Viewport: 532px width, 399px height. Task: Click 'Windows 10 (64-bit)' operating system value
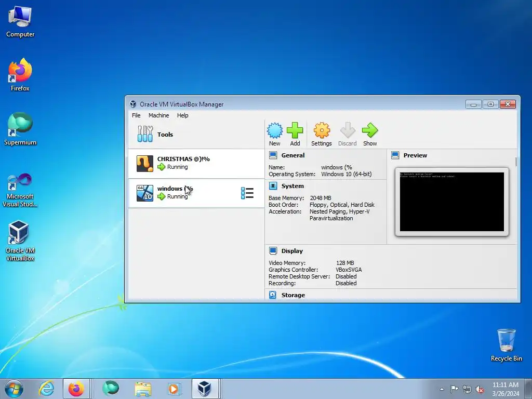(x=347, y=174)
